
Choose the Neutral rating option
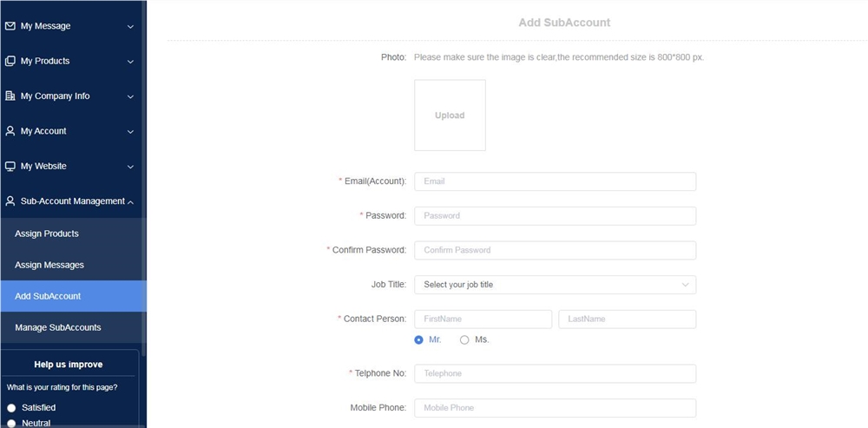[x=11, y=424]
